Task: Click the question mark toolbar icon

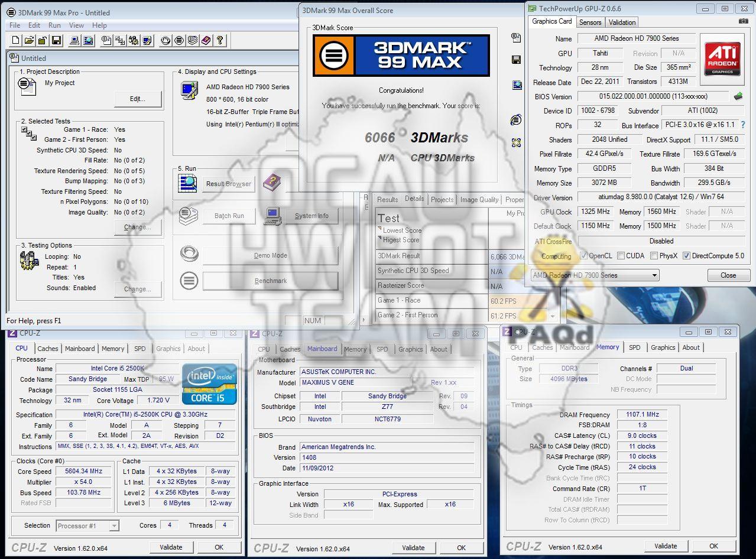Action: (x=219, y=40)
